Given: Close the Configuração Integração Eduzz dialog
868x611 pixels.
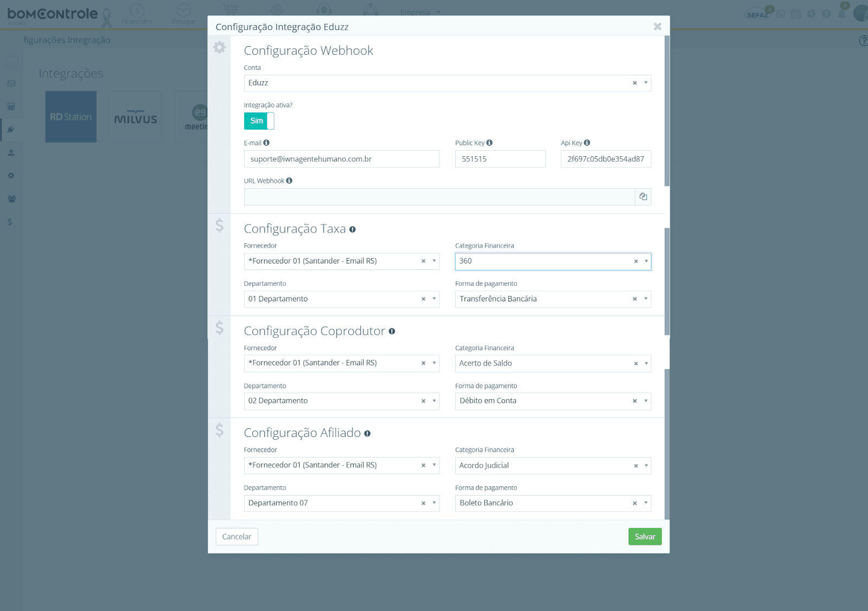Looking at the screenshot, I should (658, 27).
